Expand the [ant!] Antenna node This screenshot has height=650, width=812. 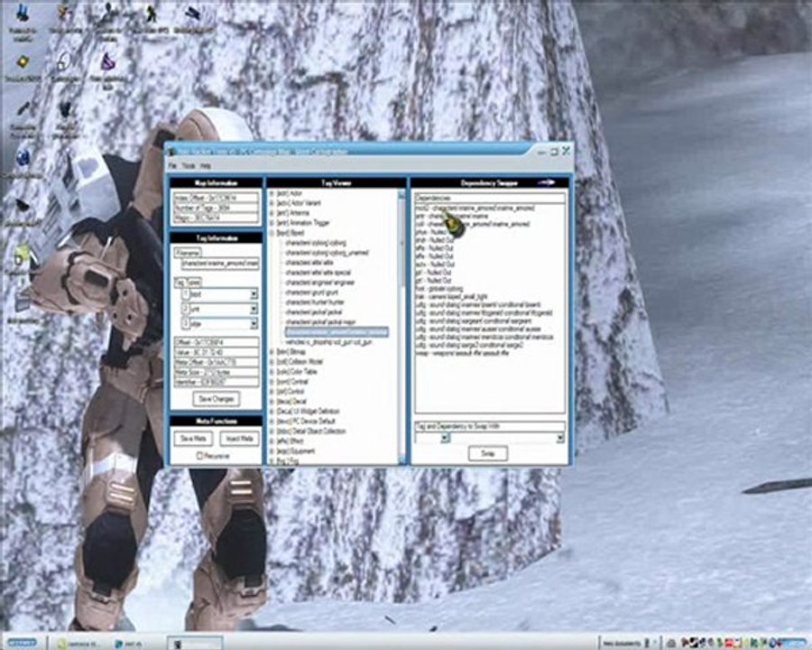coord(272,213)
